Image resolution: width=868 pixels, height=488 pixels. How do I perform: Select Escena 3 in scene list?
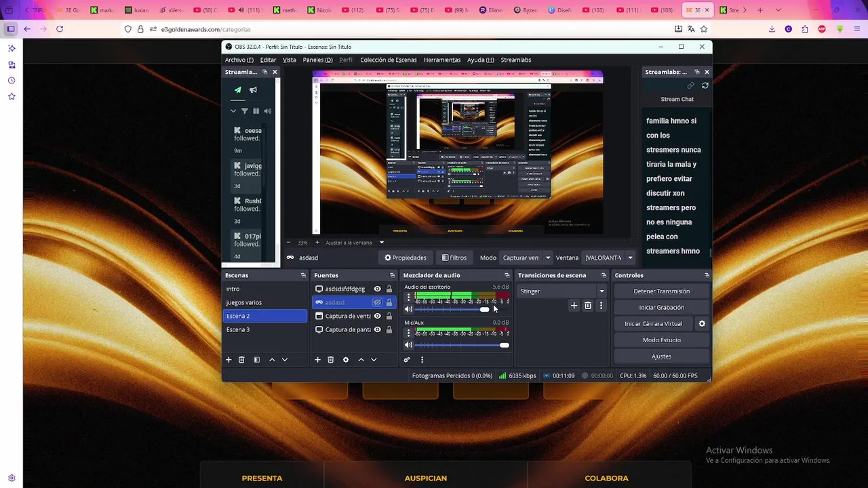coord(265,329)
